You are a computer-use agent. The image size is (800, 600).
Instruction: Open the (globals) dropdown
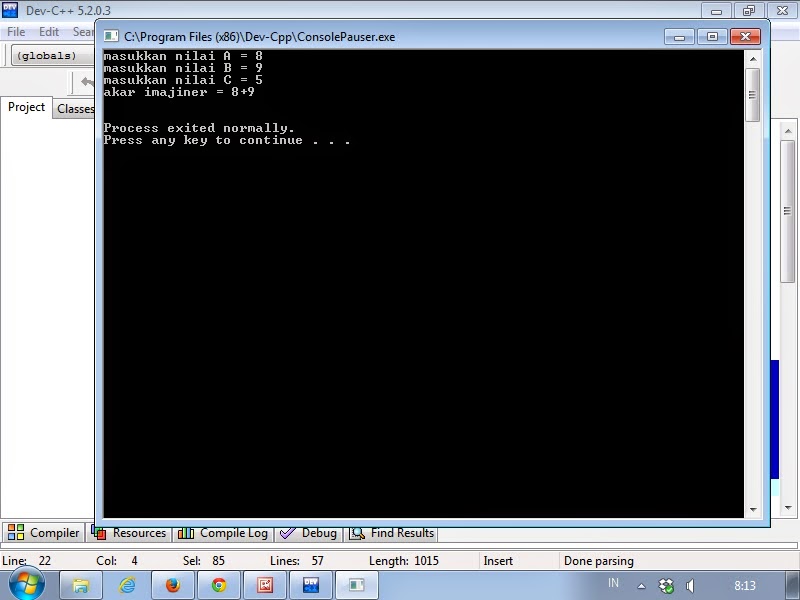[53, 55]
